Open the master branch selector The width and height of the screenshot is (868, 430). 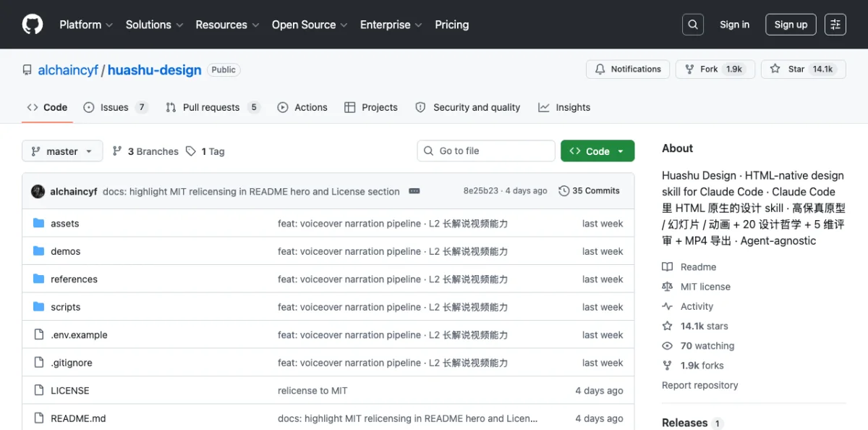click(x=62, y=151)
